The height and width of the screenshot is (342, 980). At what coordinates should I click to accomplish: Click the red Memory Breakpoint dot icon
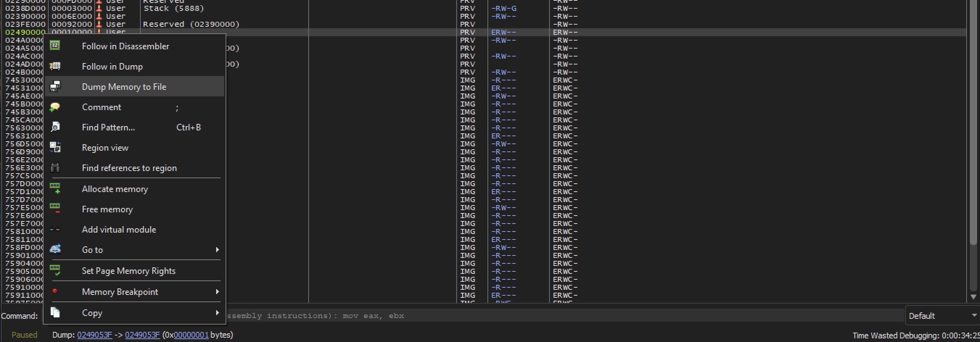55,291
